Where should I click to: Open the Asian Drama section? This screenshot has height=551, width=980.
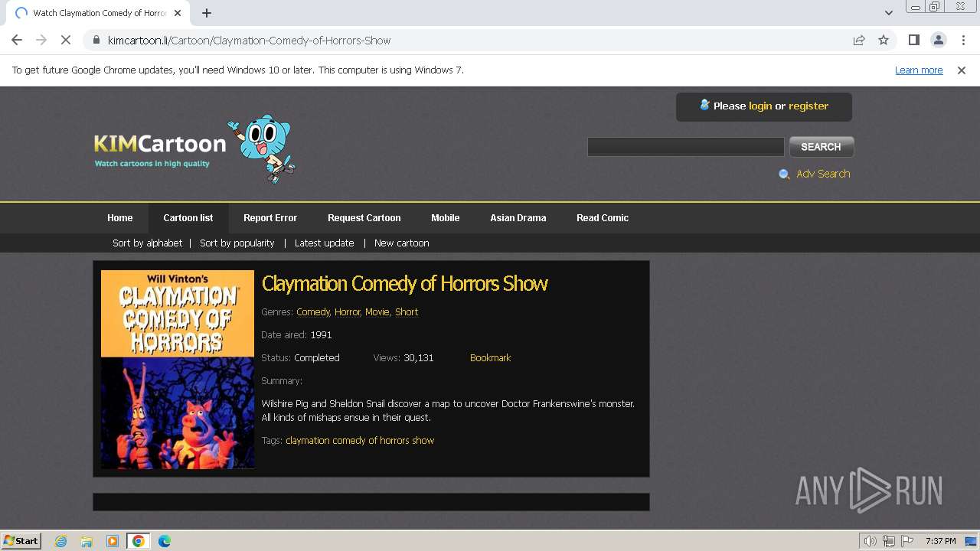coord(518,218)
